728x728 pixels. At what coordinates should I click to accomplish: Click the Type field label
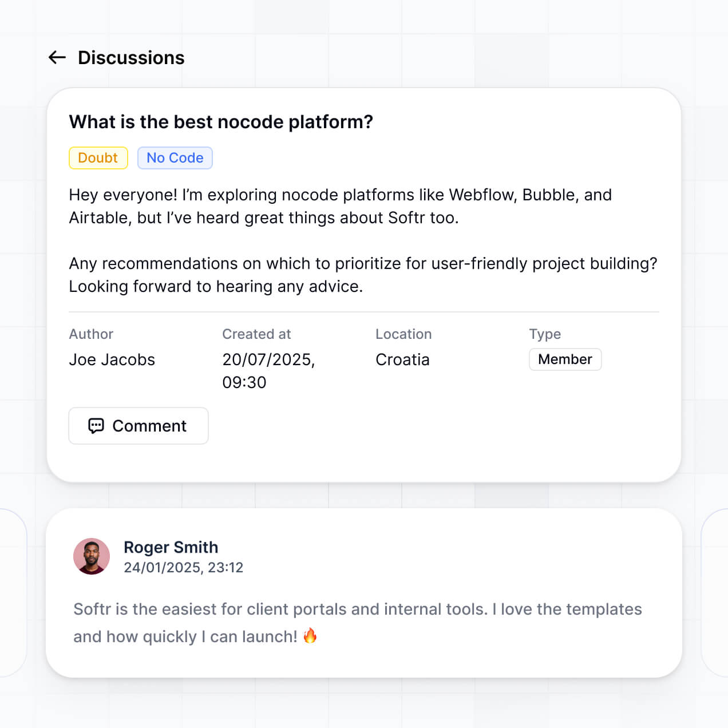[544, 334]
